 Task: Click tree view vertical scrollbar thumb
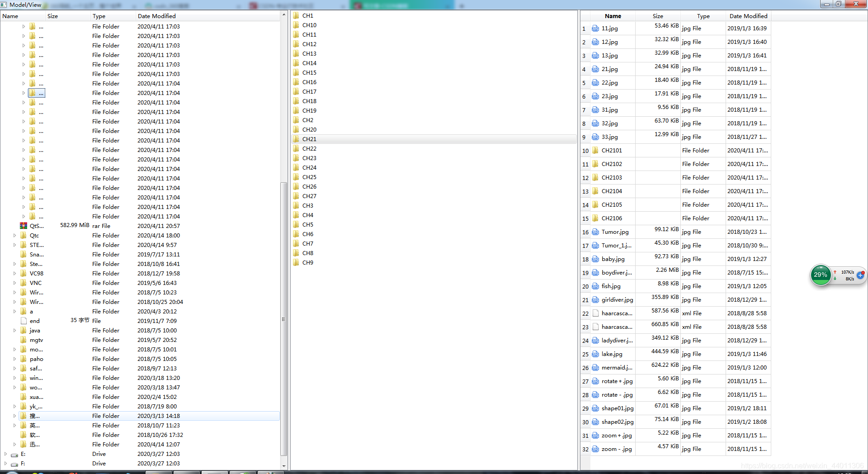click(284, 319)
